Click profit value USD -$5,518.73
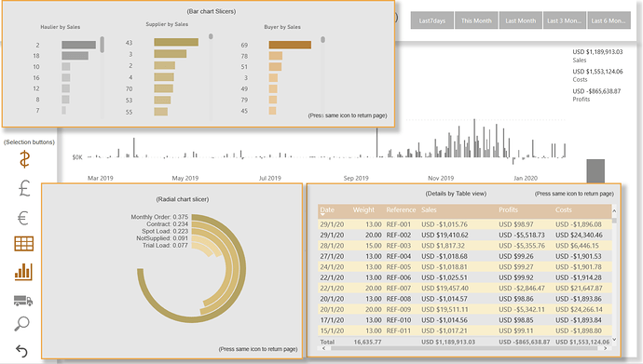Image resolution: width=643 pixels, height=364 pixels. [x=522, y=235]
